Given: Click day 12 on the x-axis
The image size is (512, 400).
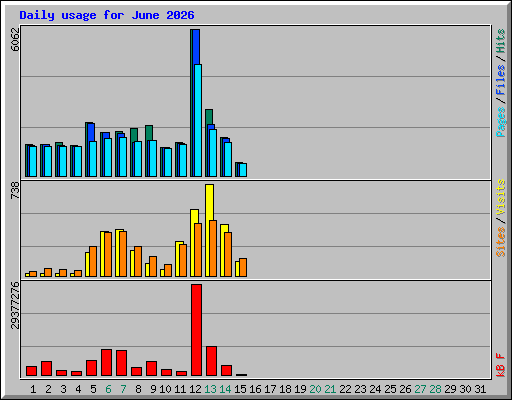Looking at the screenshot, I should 195,389.
